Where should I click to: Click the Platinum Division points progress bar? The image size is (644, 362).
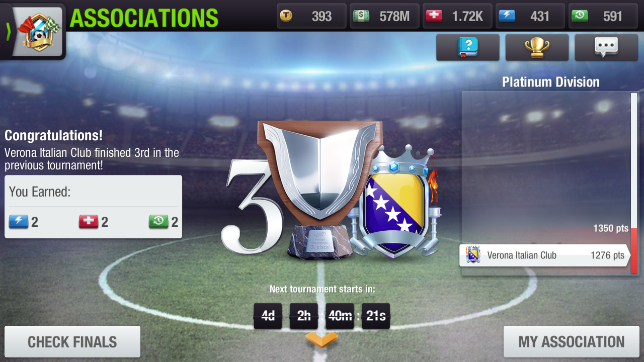(x=634, y=184)
